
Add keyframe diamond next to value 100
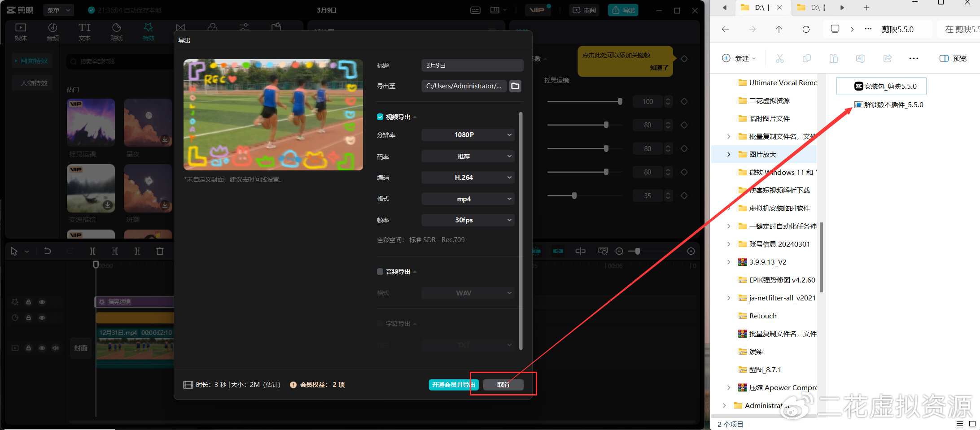point(684,102)
